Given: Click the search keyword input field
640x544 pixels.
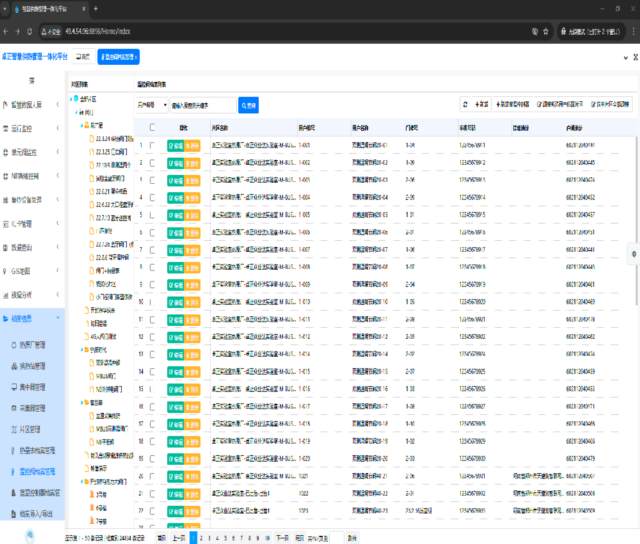Looking at the screenshot, I should [202, 105].
